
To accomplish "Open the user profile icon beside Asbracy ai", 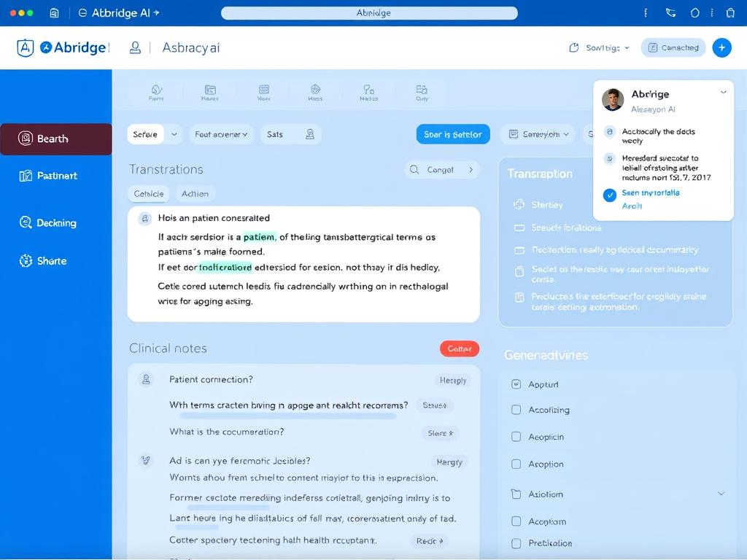I will (x=135, y=47).
